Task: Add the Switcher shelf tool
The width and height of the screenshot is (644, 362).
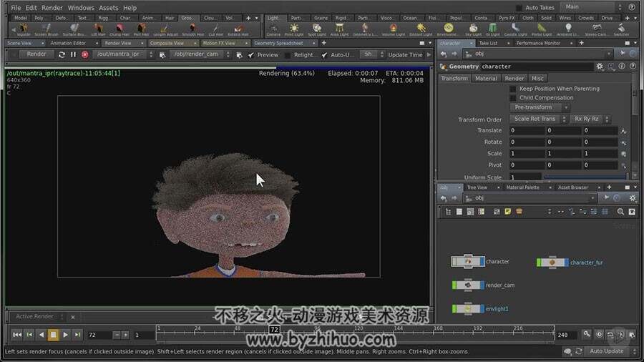Action: (621, 29)
